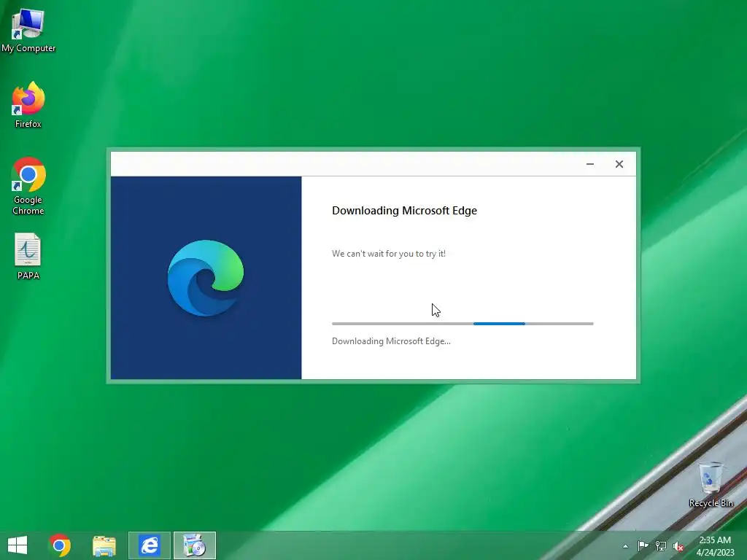This screenshot has width=747, height=560.
Task: Open the Windows Start button
Action: [x=18, y=545]
